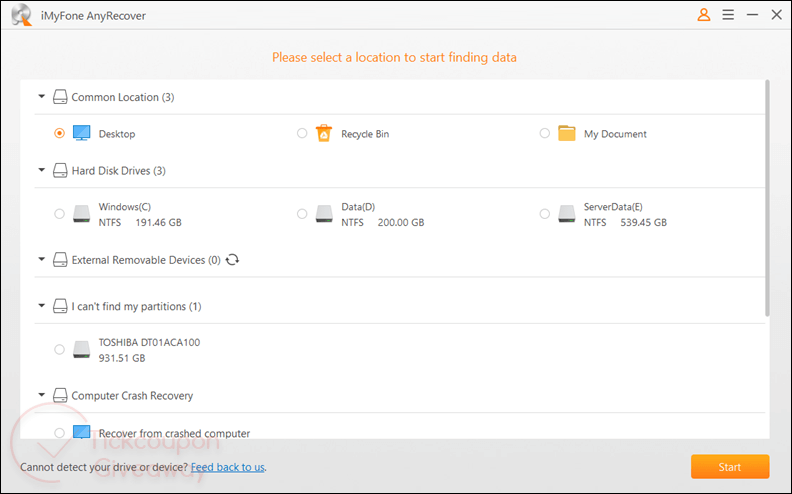Click the Desktop label
This screenshot has width=792, height=494.
point(117,134)
